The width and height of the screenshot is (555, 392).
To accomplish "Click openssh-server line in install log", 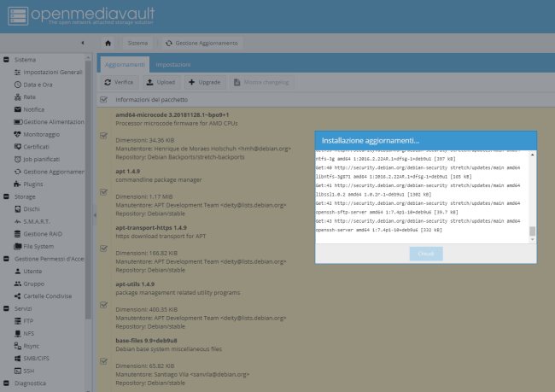I will 379,230.
